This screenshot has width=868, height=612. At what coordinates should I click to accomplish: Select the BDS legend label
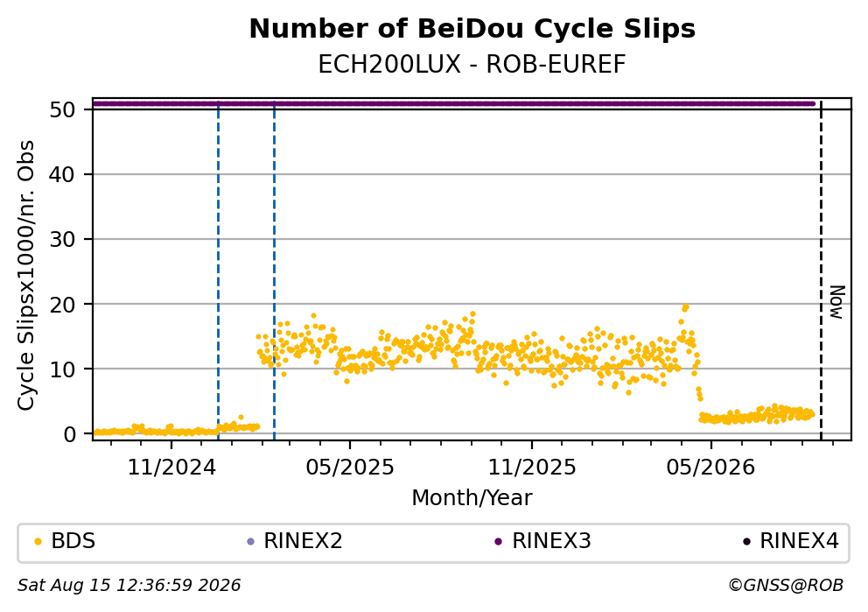(73, 541)
